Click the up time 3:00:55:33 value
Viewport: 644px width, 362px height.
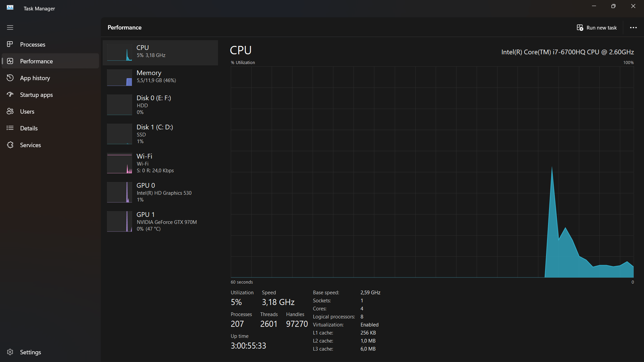click(x=248, y=346)
